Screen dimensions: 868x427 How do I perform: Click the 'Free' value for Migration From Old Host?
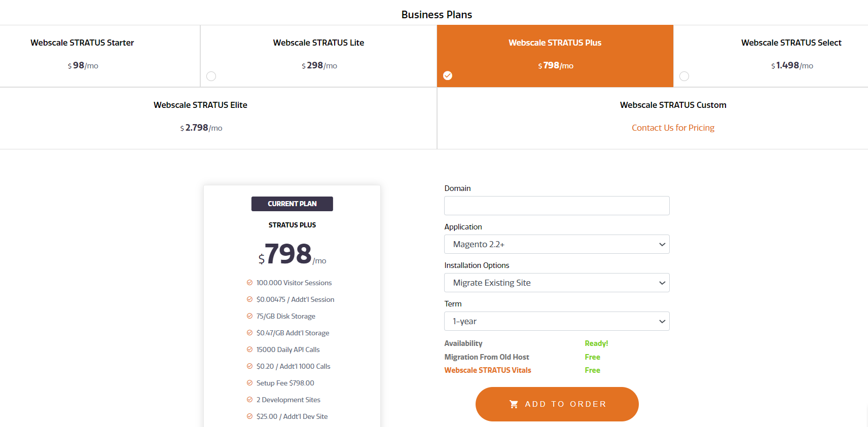(592, 357)
